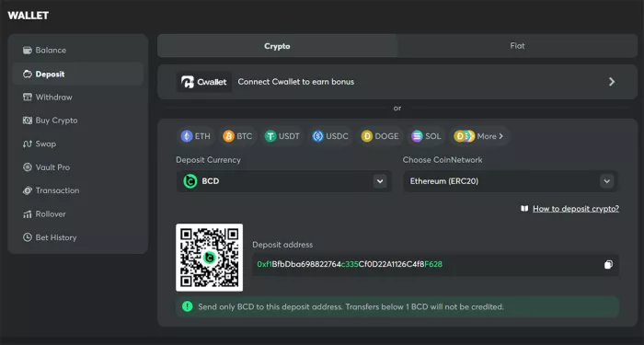This screenshot has height=345, width=644.
Task: Open Withdraw section in sidebar
Action: pyautogui.click(x=78, y=98)
